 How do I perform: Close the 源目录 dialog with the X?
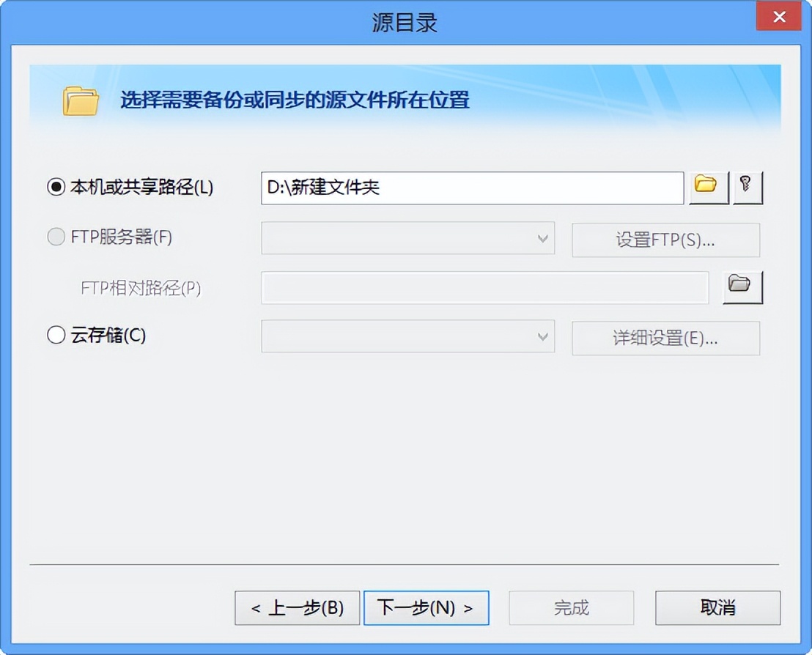(779, 16)
